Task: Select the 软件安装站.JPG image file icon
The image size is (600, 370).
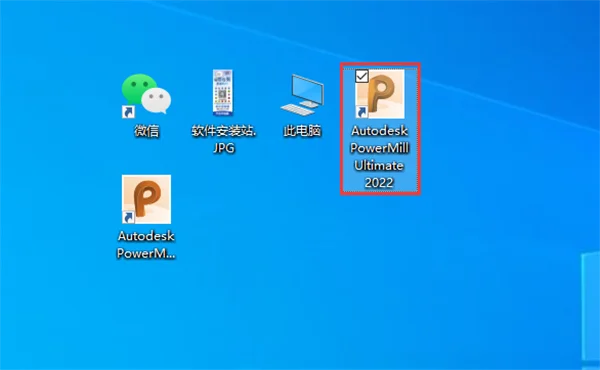Action: 223,93
